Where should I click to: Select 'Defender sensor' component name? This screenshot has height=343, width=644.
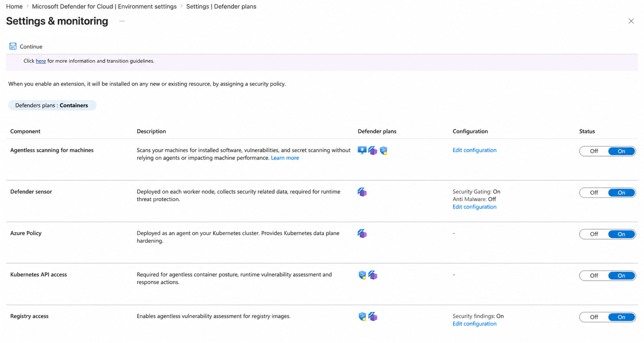point(31,192)
